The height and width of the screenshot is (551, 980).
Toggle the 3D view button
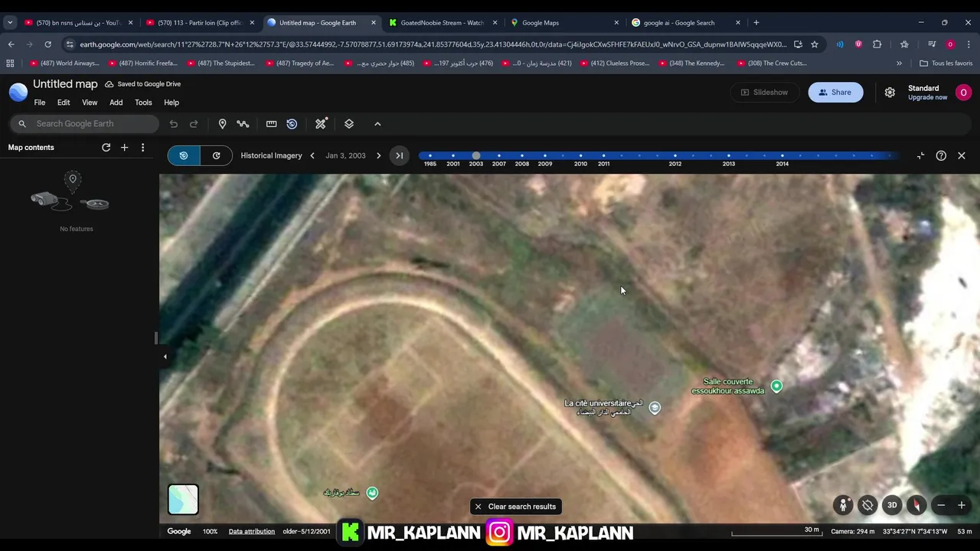[892, 505]
